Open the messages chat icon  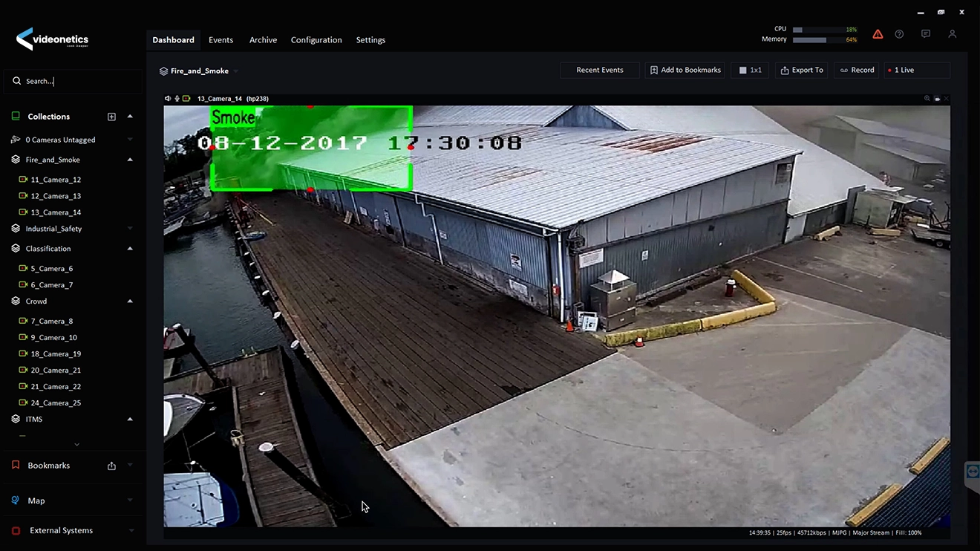pyautogui.click(x=925, y=34)
